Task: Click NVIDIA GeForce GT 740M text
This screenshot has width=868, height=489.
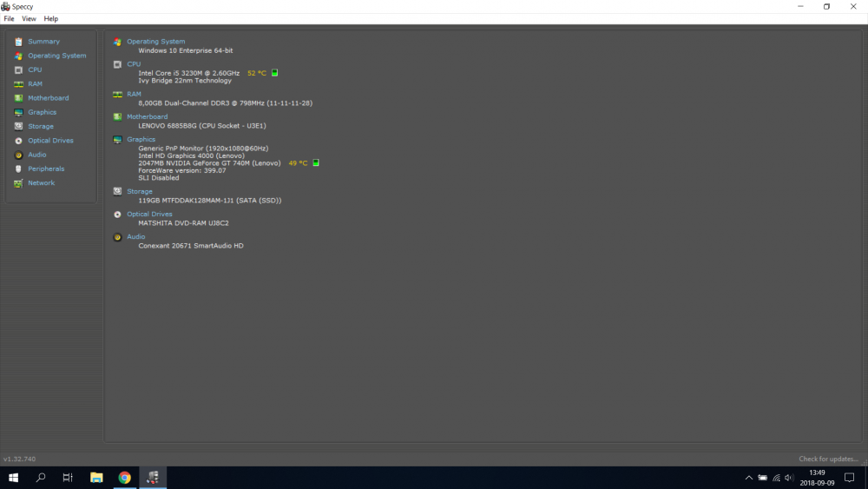Action: coord(209,163)
